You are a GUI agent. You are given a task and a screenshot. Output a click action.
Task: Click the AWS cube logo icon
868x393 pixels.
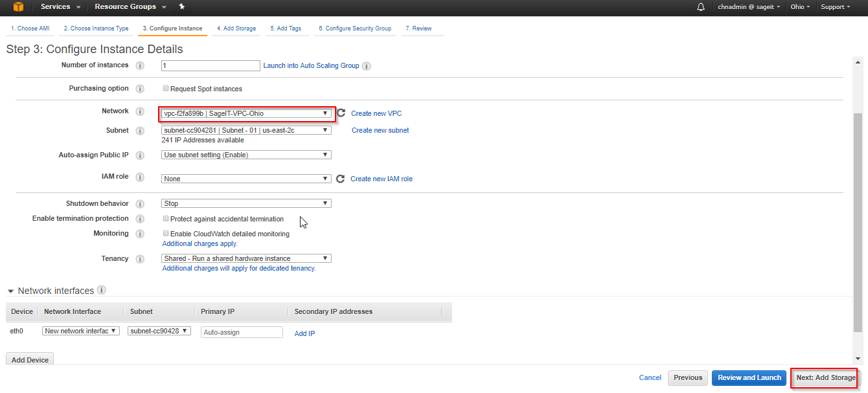18,7
